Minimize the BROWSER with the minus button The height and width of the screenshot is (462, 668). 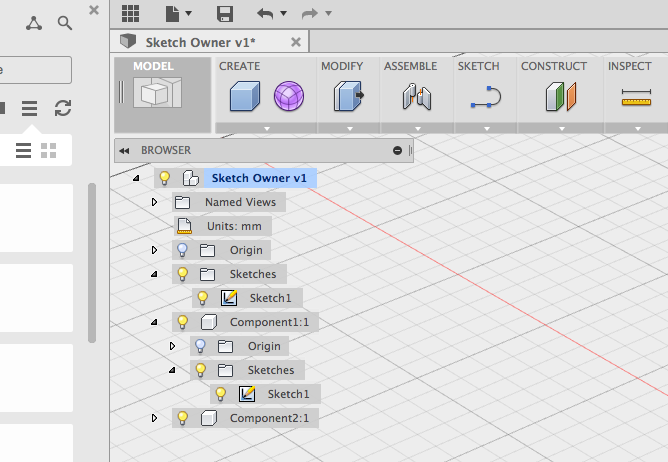[x=397, y=150]
